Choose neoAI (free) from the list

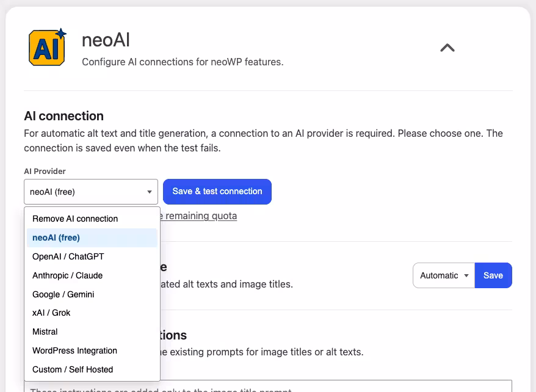click(92, 238)
